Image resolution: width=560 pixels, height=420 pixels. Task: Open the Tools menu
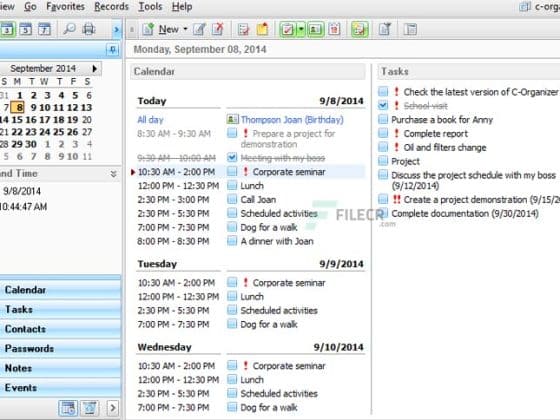150,6
